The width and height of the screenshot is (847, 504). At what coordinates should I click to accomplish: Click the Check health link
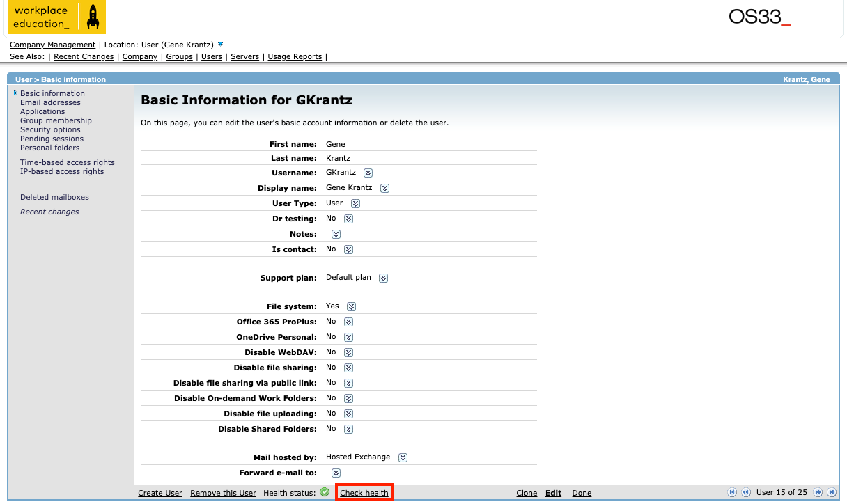[x=364, y=493]
